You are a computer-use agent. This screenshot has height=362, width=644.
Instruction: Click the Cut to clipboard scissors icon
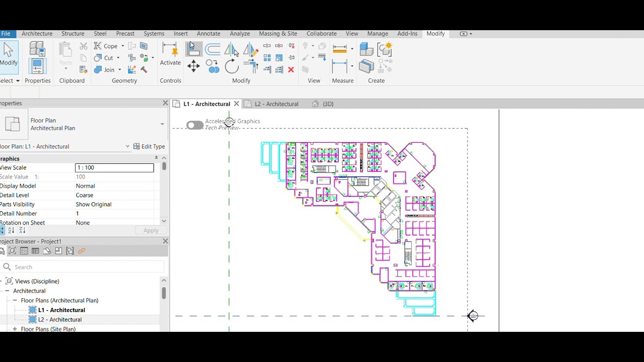[x=84, y=46]
